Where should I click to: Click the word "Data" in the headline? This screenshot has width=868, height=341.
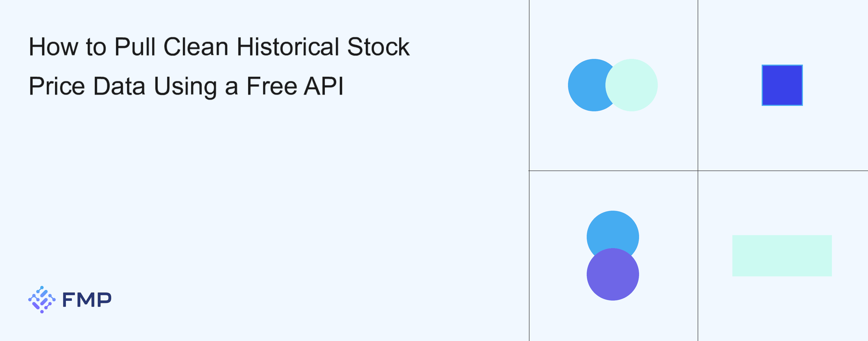(x=119, y=86)
